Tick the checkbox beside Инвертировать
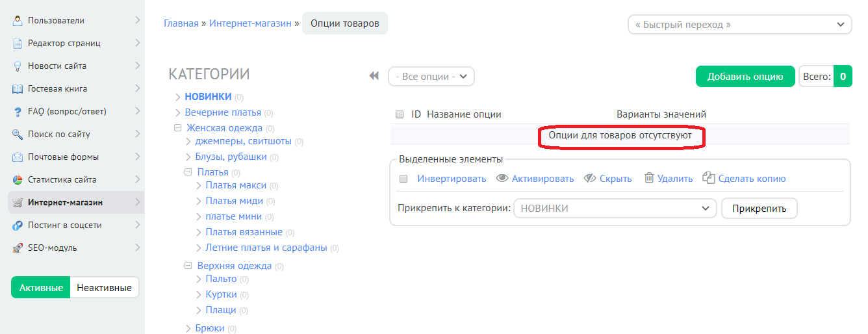Viewport: 868px width, 334px height. coord(403,179)
